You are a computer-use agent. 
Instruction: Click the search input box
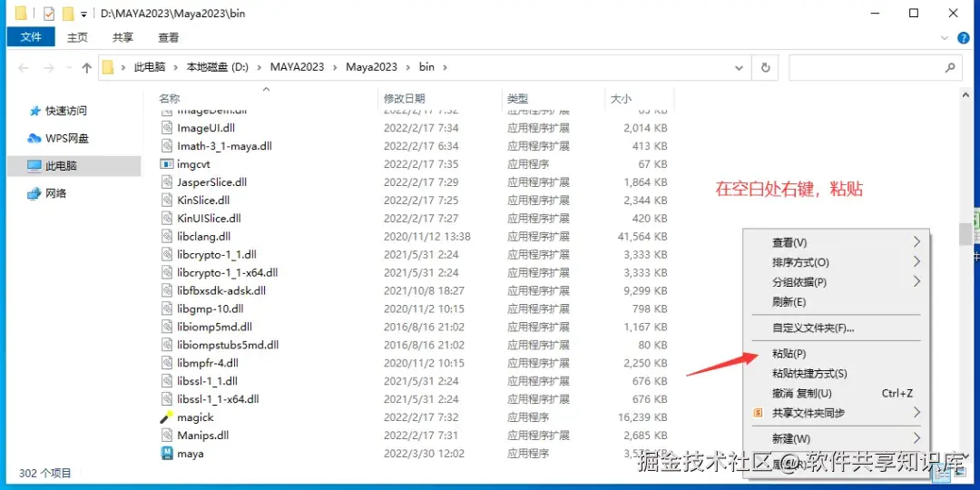pyautogui.click(x=875, y=67)
